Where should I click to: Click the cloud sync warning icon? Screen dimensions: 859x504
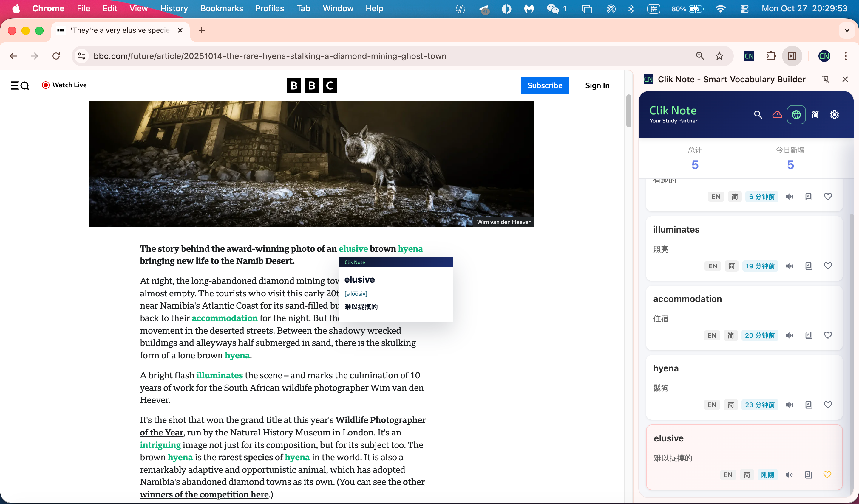click(777, 115)
